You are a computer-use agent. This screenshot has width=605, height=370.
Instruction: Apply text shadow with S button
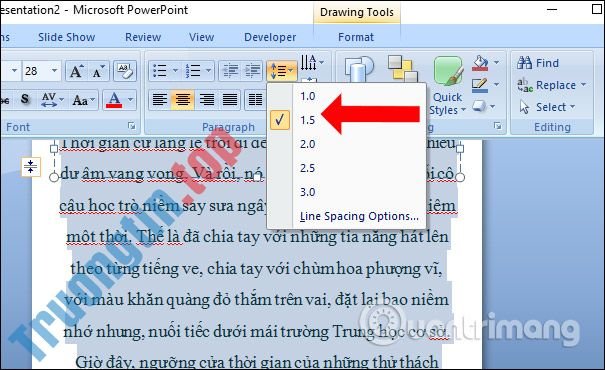pos(25,100)
